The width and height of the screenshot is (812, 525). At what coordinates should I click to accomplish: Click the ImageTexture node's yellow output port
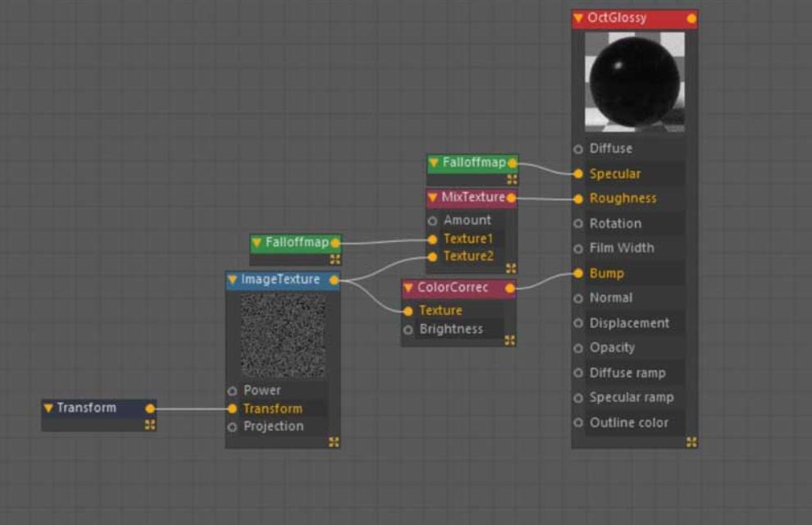coord(334,281)
